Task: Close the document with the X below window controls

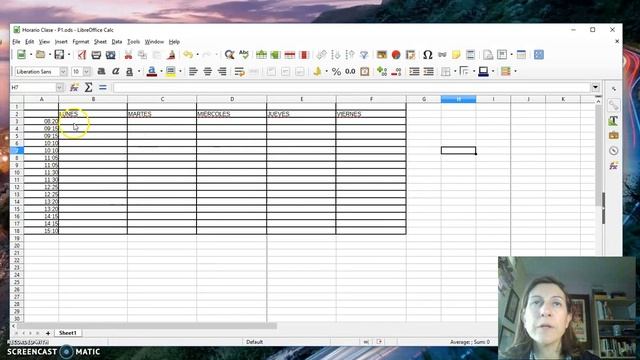Action: click(617, 41)
